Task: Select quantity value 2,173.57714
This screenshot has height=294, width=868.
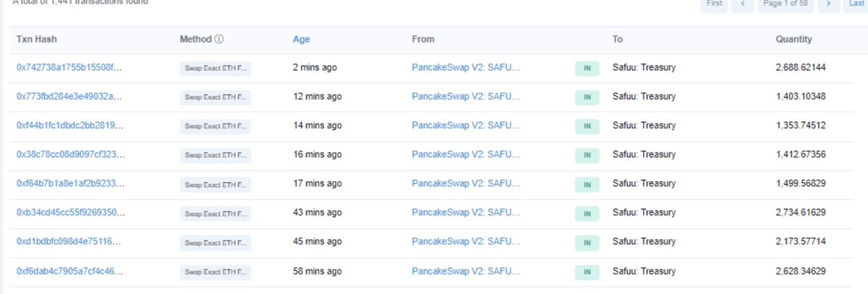Action: [801, 241]
